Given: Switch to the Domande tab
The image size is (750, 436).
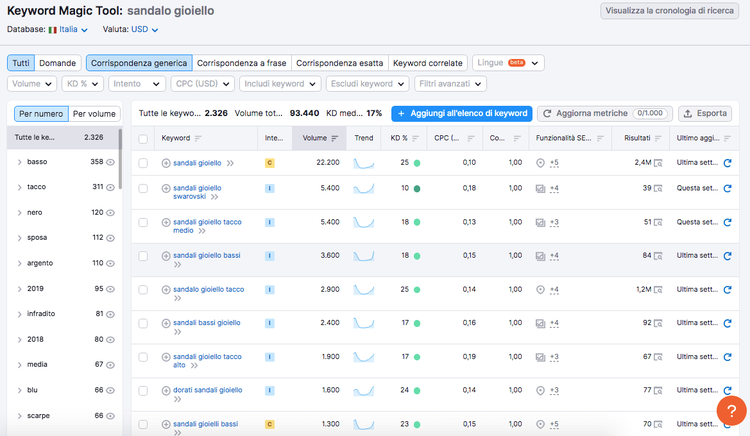Looking at the screenshot, I should coord(57,63).
